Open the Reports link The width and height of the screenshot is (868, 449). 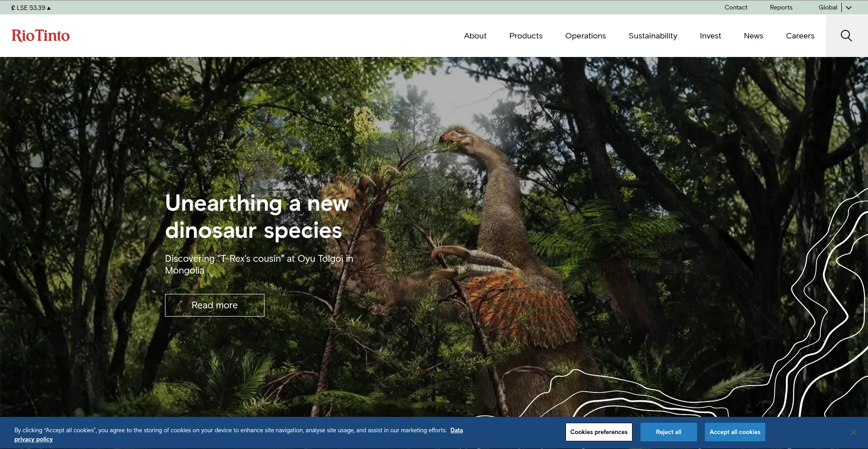coord(781,8)
